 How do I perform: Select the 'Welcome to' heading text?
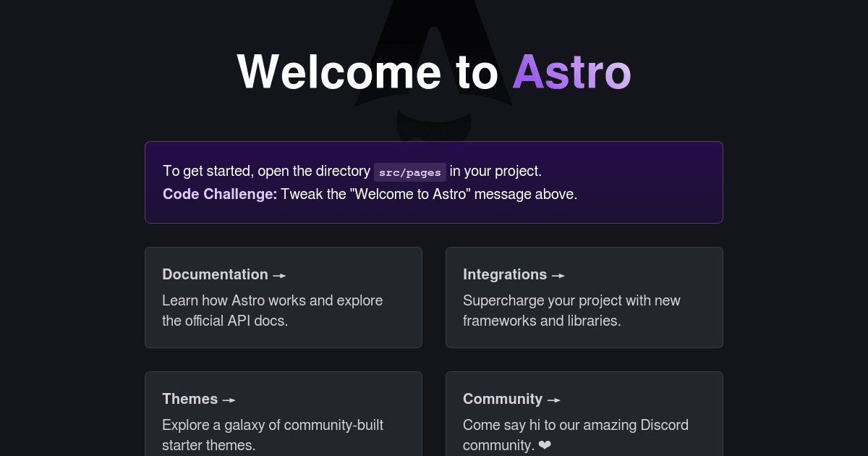(x=368, y=72)
